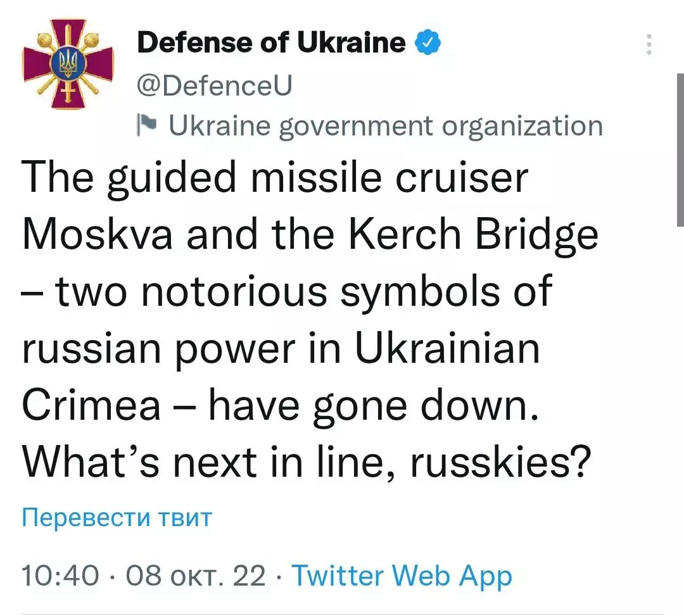Screen dimensions: 684x616
Task: Click the word russkies at tweet end
Action: tap(501, 463)
